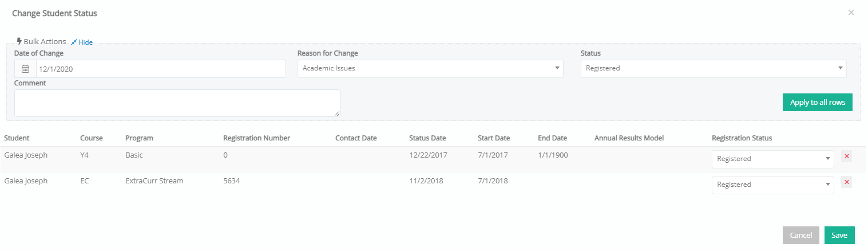Remove the EC ExtraCurr Stream row with red X
The image size is (868, 251).
point(846,182)
